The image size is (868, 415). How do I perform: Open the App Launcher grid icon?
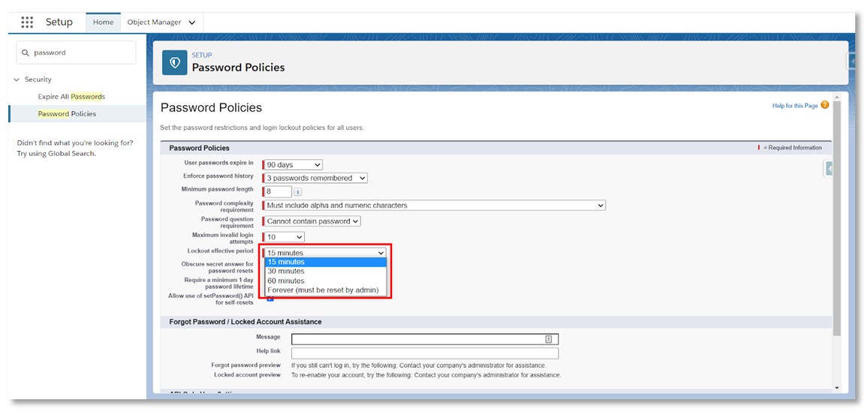coord(27,22)
